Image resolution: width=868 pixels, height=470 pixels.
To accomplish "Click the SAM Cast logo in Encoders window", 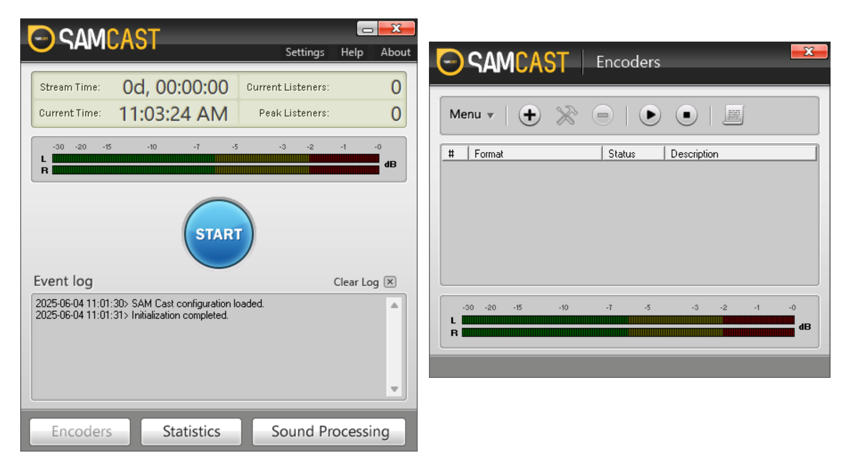I will pyautogui.click(x=503, y=62).
